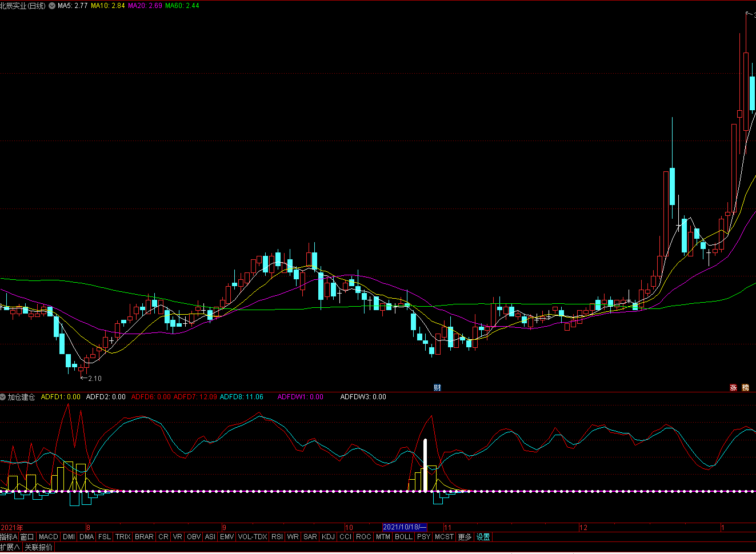Click the ADFDW1: 0.00 value

tap(301, 397)
